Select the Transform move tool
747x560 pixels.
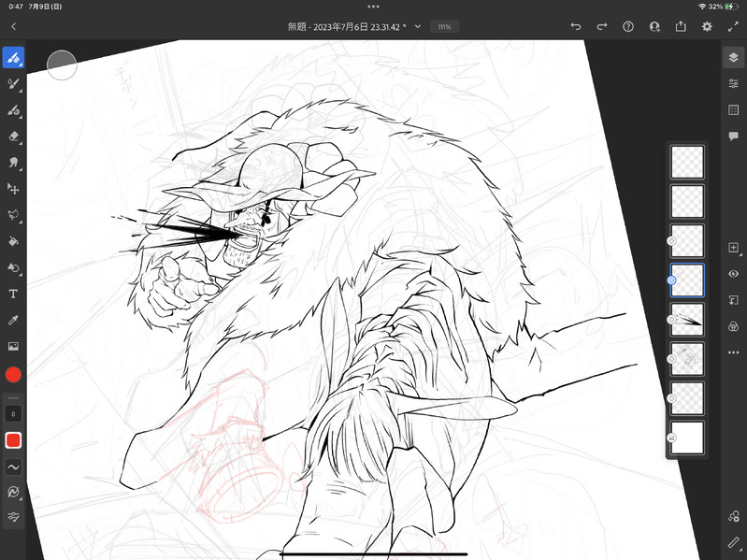[13, 189]
